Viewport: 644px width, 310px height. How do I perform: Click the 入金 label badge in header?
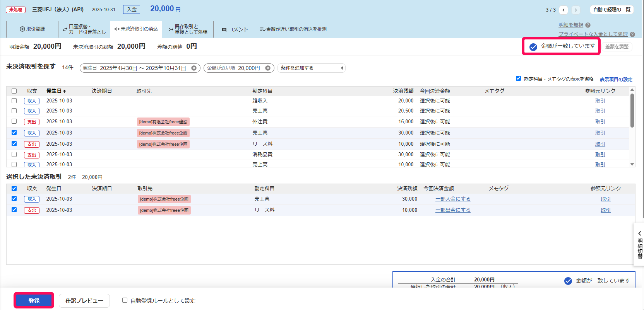coord(132,9)
